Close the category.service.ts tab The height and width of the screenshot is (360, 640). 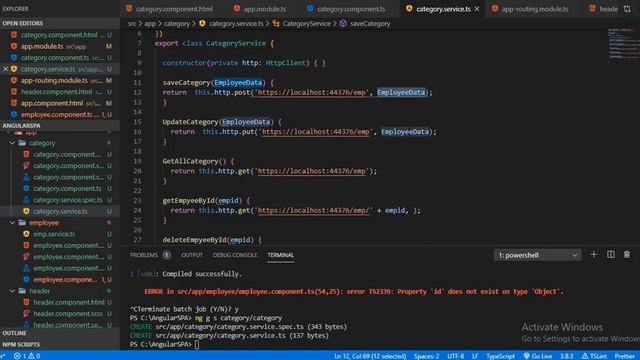click(x=477, y=9)
